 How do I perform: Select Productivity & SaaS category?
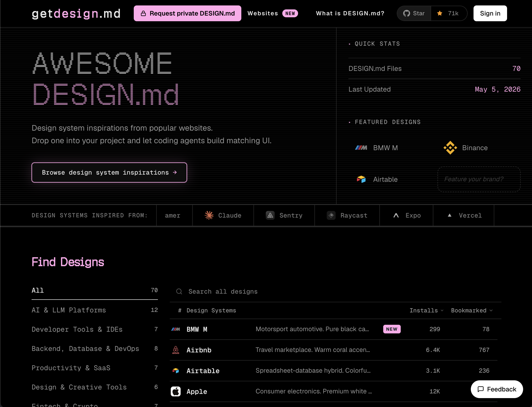pos(95,368)
